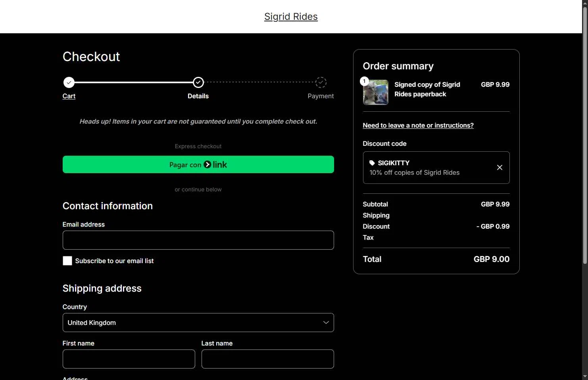Focus the First name field
Viewport: 588px width, 380px height.
pos(129,359)
